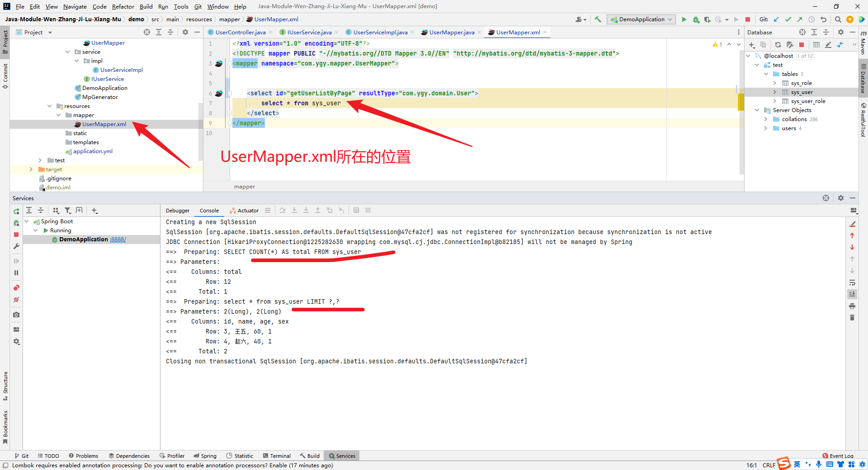The width and height of the screenshot is (868, 470).
Task: Click yellow warning stripe marker in editor
Action: click(x=741, y=102)
